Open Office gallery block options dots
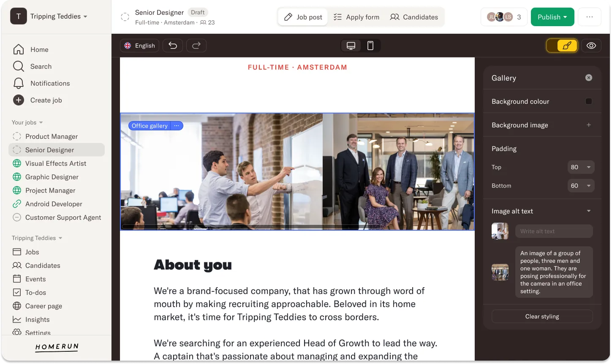The width and height of the screenshot is (612, 364). tap(177, 126)
